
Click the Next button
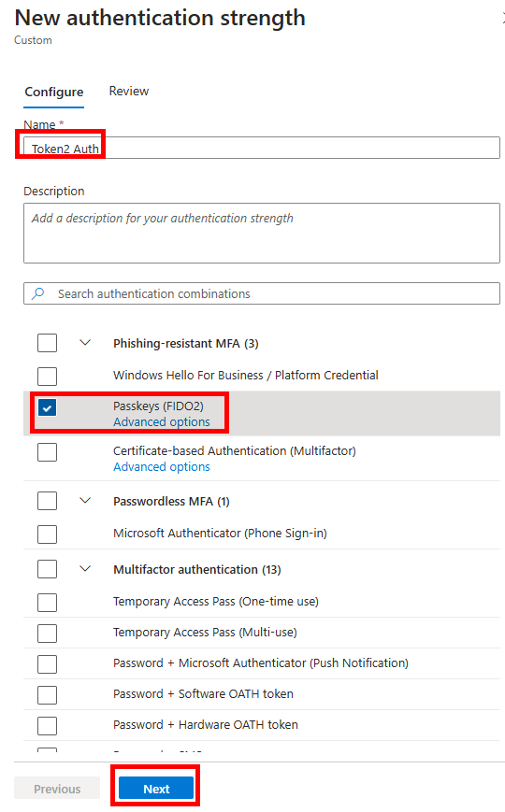(156, 789)
